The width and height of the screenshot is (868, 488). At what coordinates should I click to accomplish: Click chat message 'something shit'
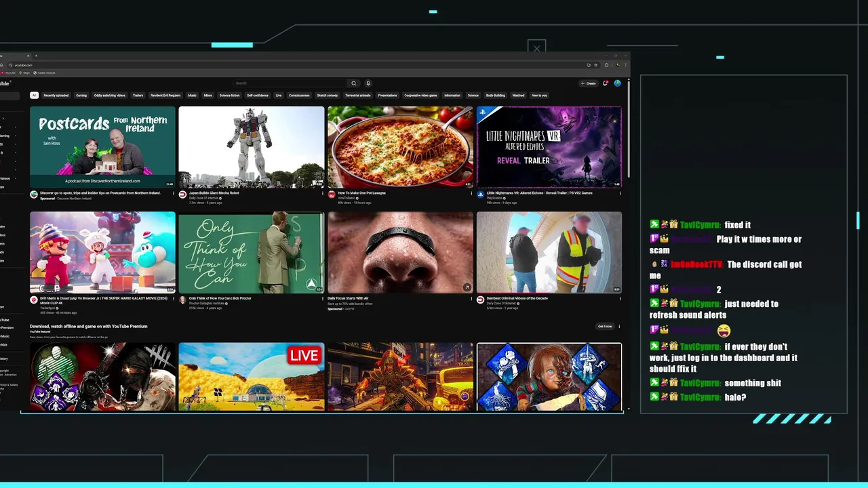[x=753, y=383]
